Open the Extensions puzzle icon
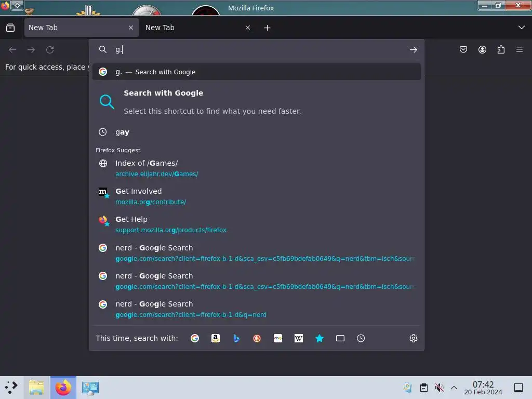The image size is (532, 399). pos(501,49)
